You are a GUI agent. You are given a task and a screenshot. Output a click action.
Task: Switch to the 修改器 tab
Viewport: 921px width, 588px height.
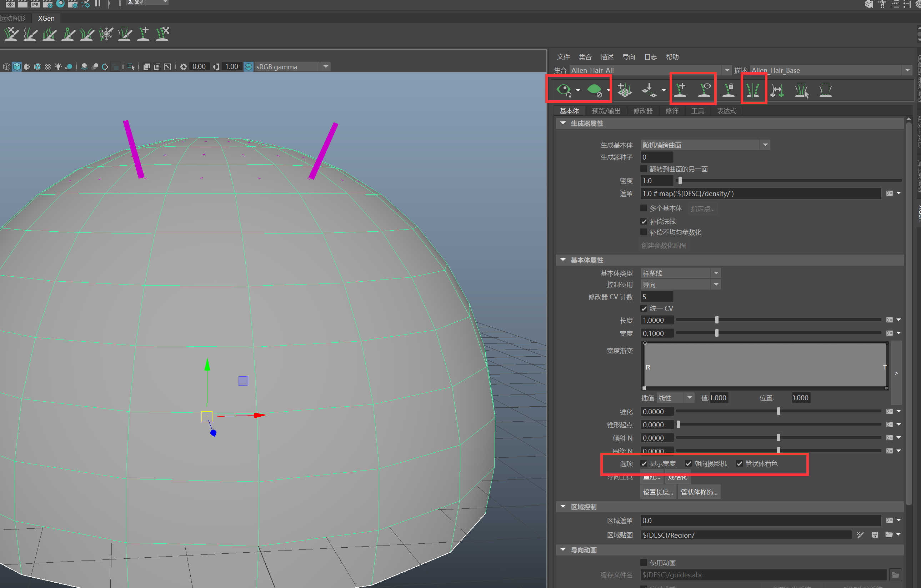point(643,111)
